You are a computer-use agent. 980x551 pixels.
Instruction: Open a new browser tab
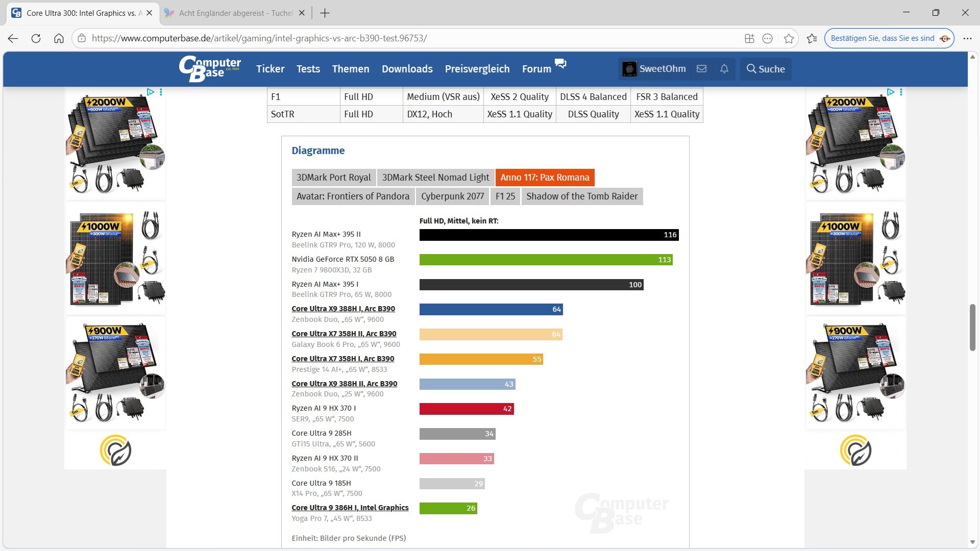[x=325, y=13]
